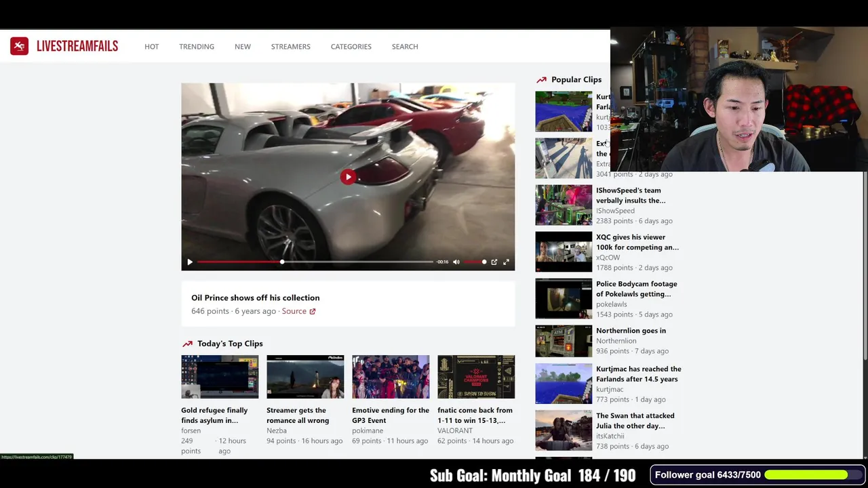Open the XQC 100k clip thumbnail
The image size is (868, 488).
pyautogui.click(x=564, y=251)
